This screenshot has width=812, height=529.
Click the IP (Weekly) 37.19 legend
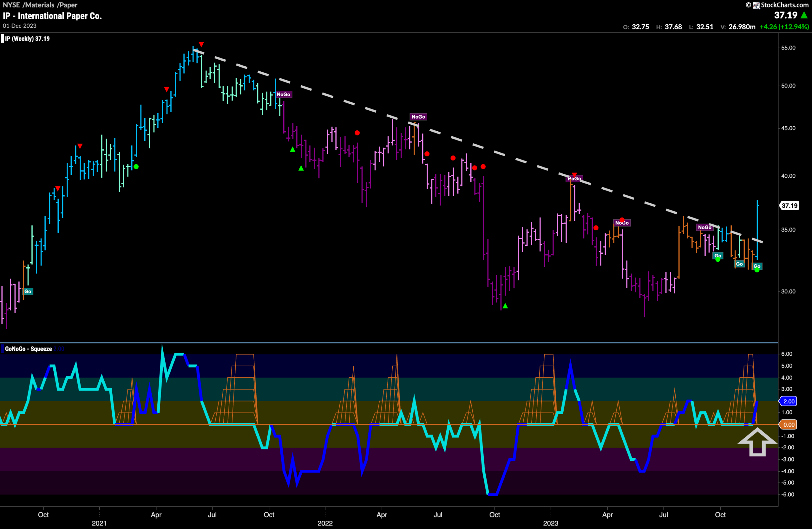tap(27, 39)
